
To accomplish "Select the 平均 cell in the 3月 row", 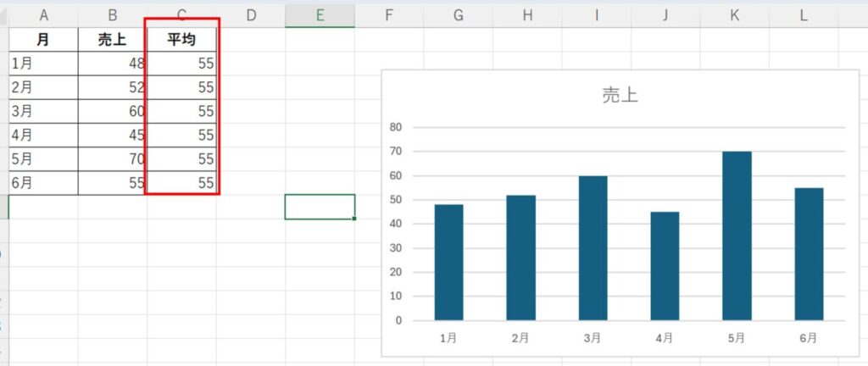I will click(x=181, y=111).
